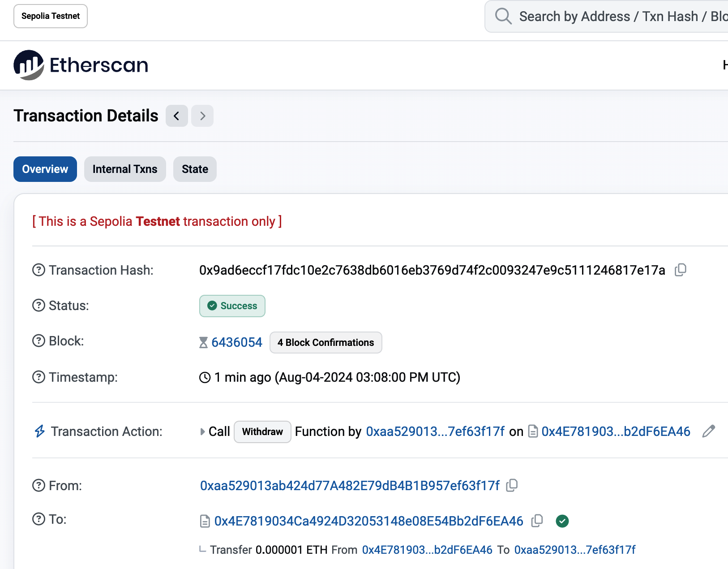
Task: Open block 6436054 details
Action: click(237, 342)
